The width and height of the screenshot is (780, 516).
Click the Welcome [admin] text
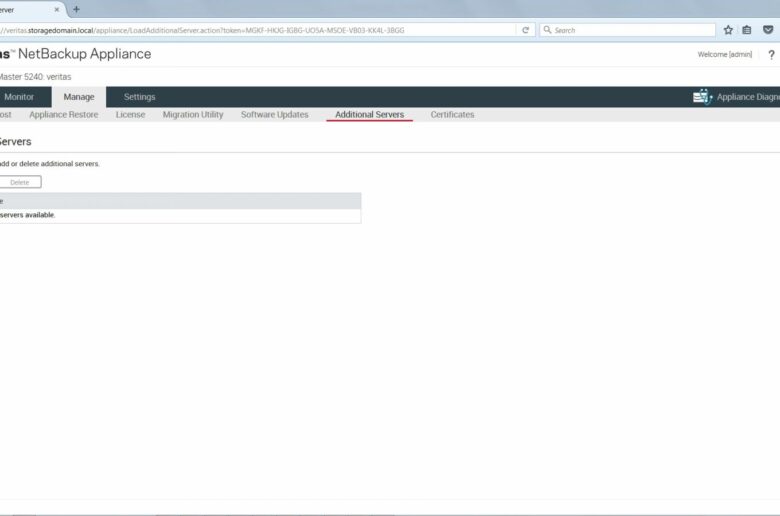pyautogui.click(x=725, y=55)
